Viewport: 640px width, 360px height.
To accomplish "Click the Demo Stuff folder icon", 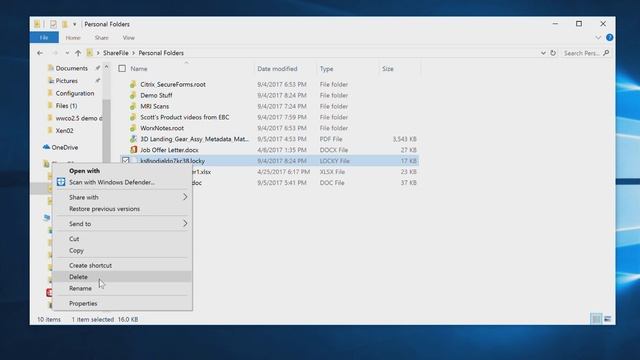I will click(133, 96).
